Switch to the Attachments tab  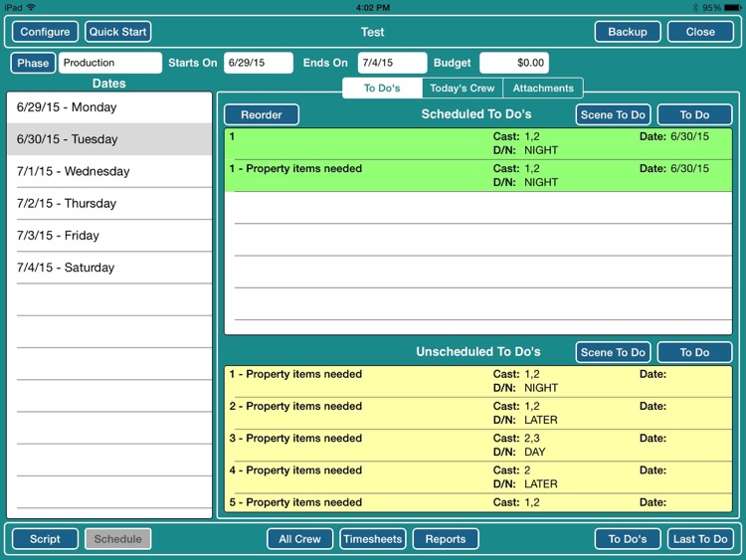[543, 88]
